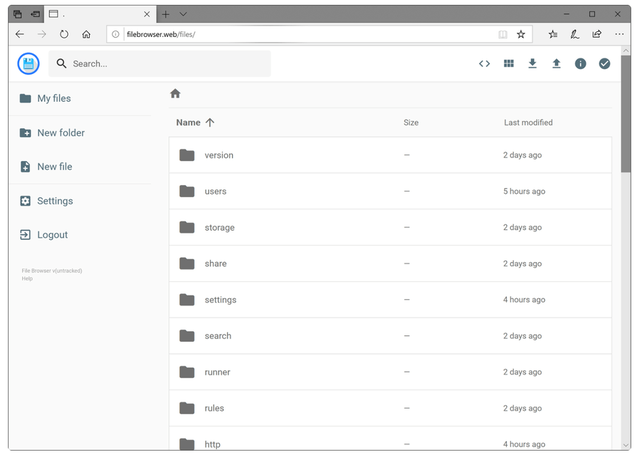
Task: Click the scrollbar up arrow
Action: [x=625, y=51]
